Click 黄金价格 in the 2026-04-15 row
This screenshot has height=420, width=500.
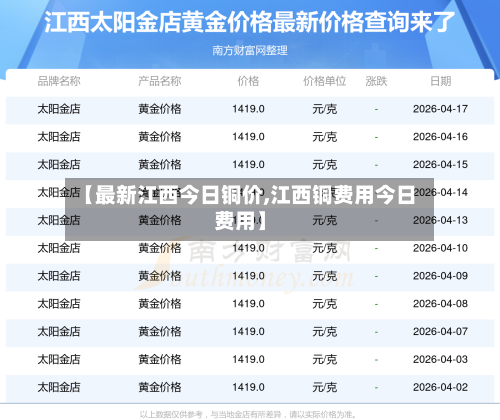coord(160,165)
